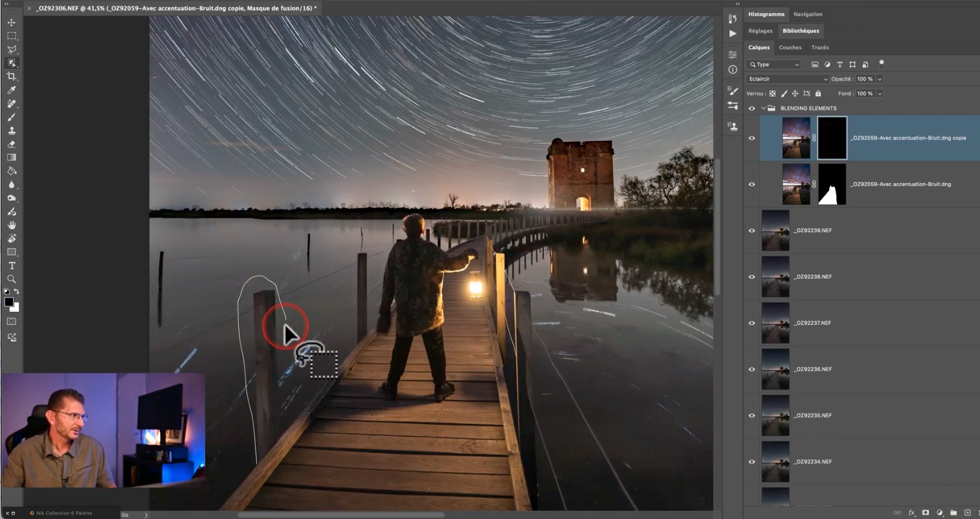Open the Navigation tab
This screenshot has height=519, width=980.
tap(808, 14)
